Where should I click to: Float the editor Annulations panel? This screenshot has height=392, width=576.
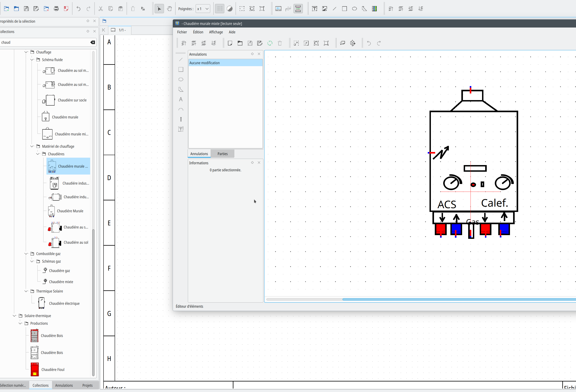(252, 54)
